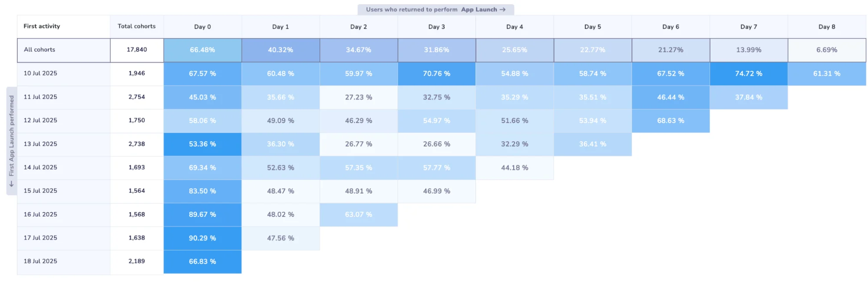Click the 17,840 total cohorts value

tap(137, 50)
